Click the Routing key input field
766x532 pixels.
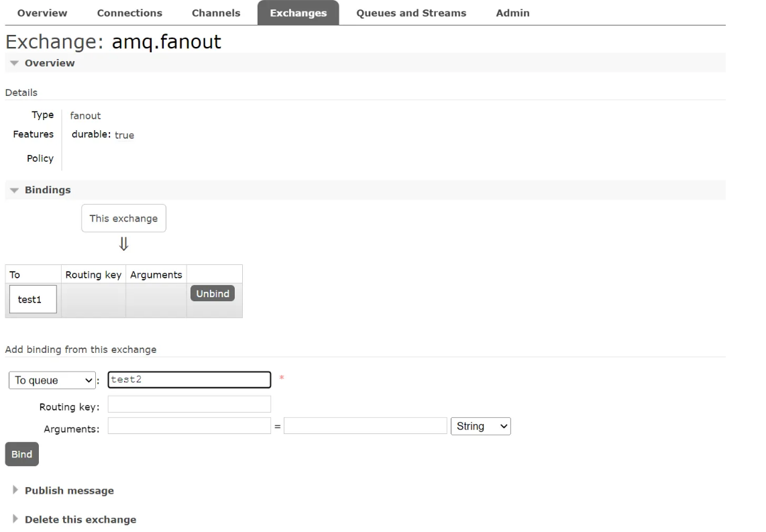click(x=189, y=404)
